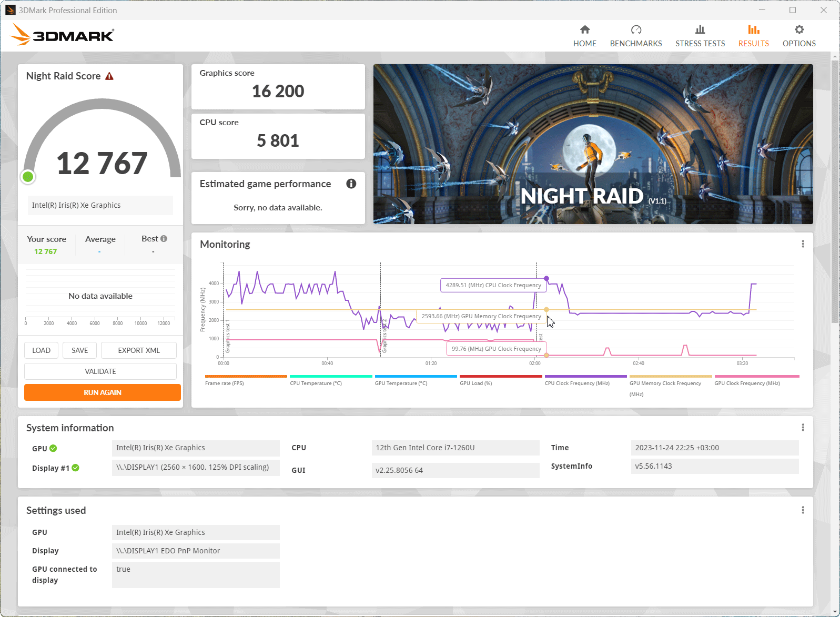The height and width of the screenshot is (617, 840).
Task: Click the purple CPU clock marker on the graph
Action: point(546,278)
